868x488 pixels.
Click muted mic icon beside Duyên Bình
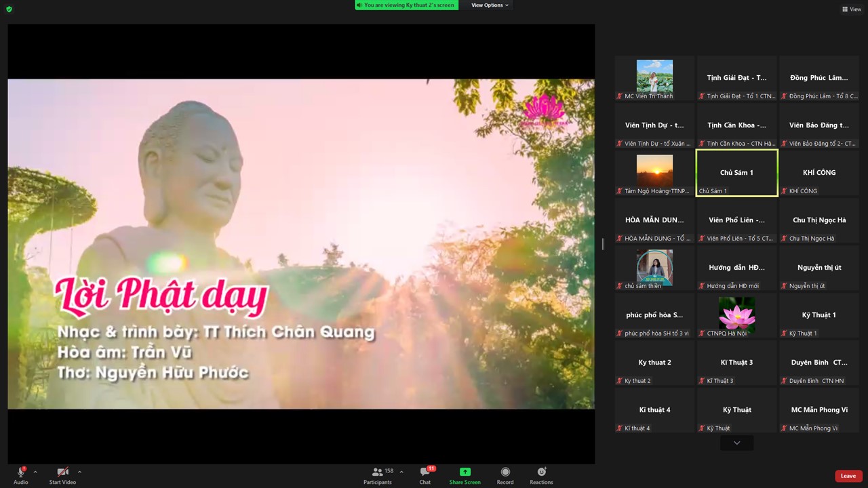point(784,381)
